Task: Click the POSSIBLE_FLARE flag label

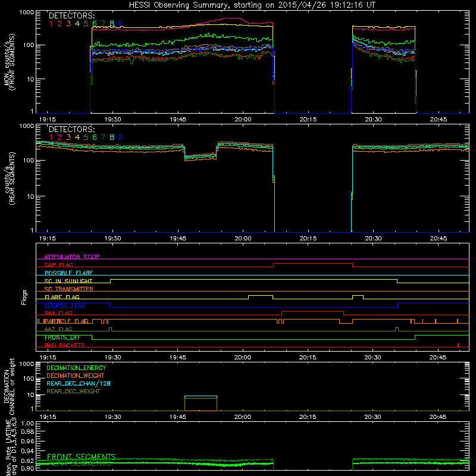Action: [68, 273]
